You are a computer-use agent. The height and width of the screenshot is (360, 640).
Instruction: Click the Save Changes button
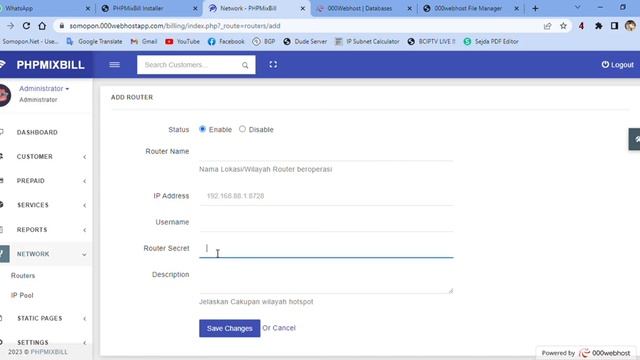click(229, 328)
